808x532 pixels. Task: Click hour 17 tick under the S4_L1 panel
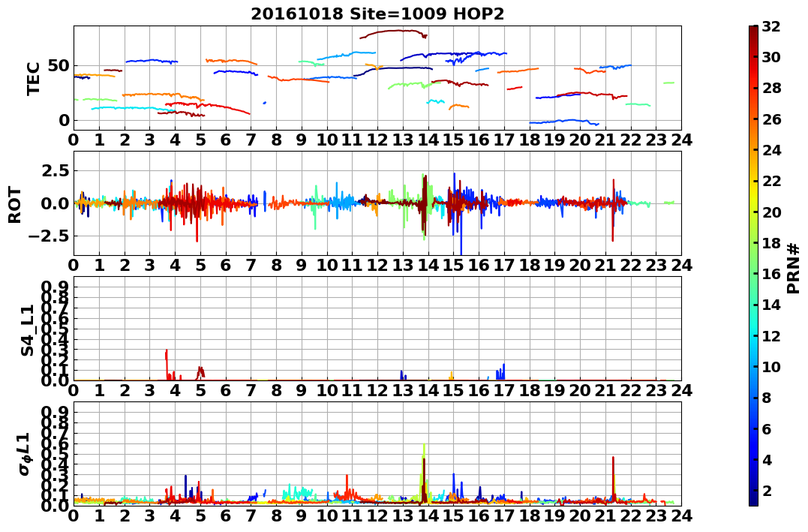point(504,390)
